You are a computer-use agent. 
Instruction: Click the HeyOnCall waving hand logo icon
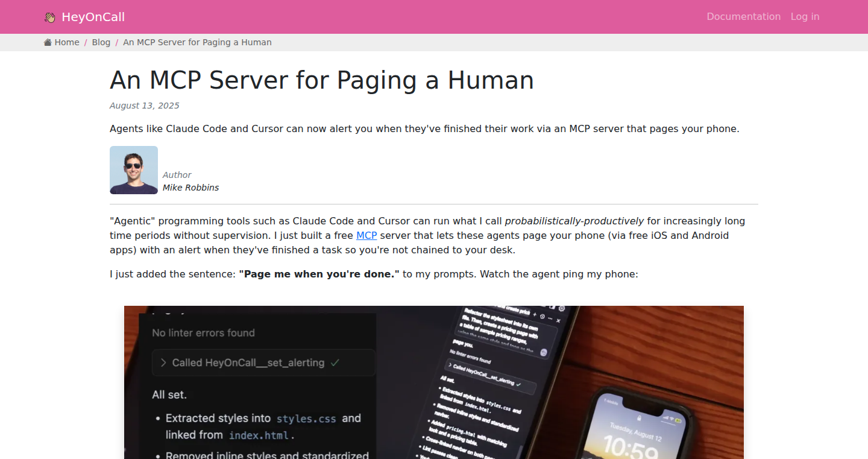50,17
